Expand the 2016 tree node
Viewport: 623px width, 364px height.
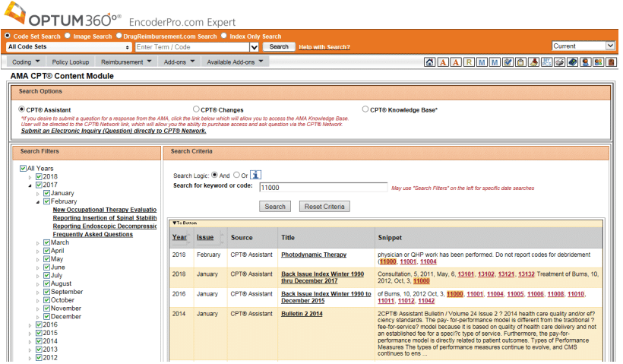pyautogui.click(x=30, y=325)
